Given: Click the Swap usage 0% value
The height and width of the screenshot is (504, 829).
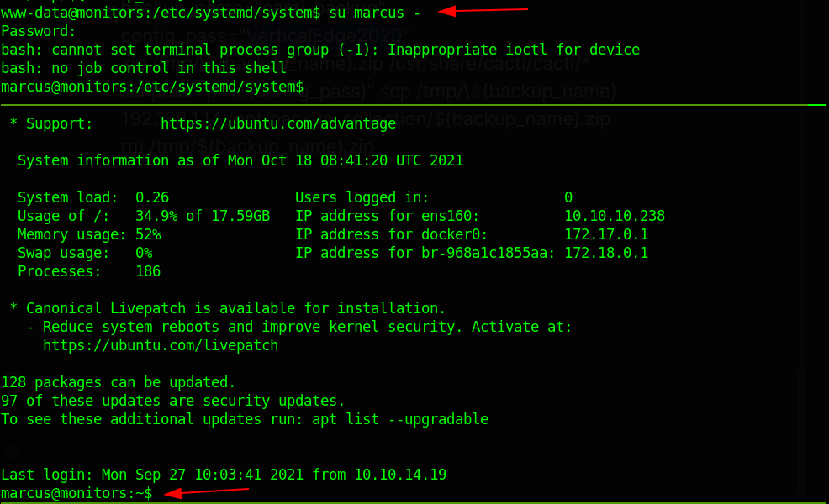Looking at the screenshot, I should tap(144, 254).
